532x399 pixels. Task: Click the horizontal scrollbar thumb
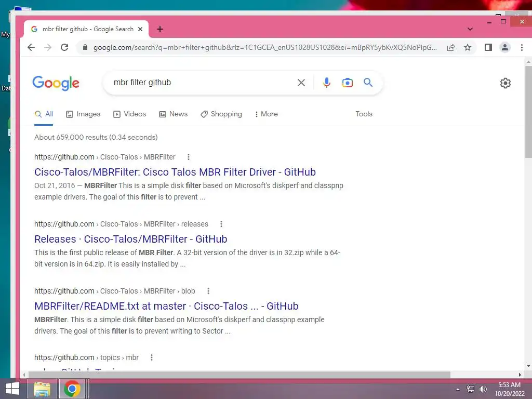point(239,375)
